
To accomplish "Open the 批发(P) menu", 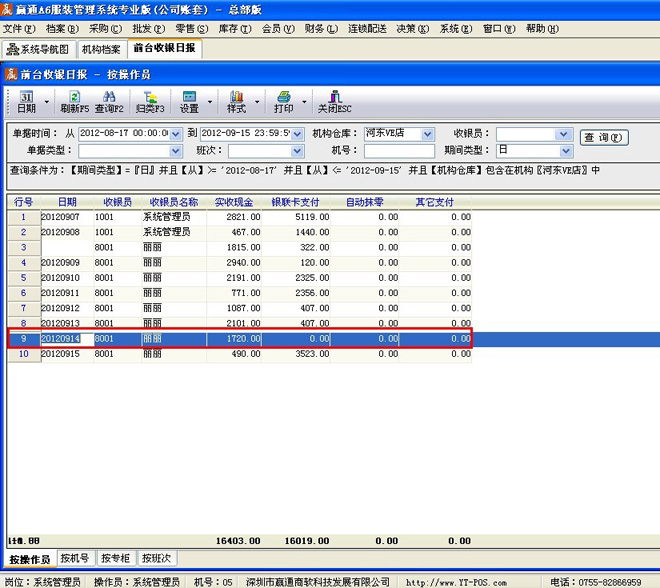I will pos(149,29).
